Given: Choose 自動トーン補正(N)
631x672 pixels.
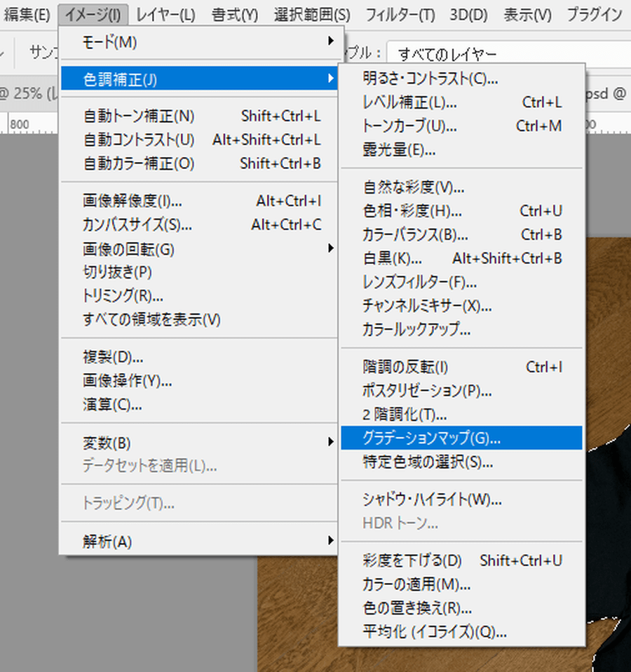Looking at the screenshot, I should [199, 116].
